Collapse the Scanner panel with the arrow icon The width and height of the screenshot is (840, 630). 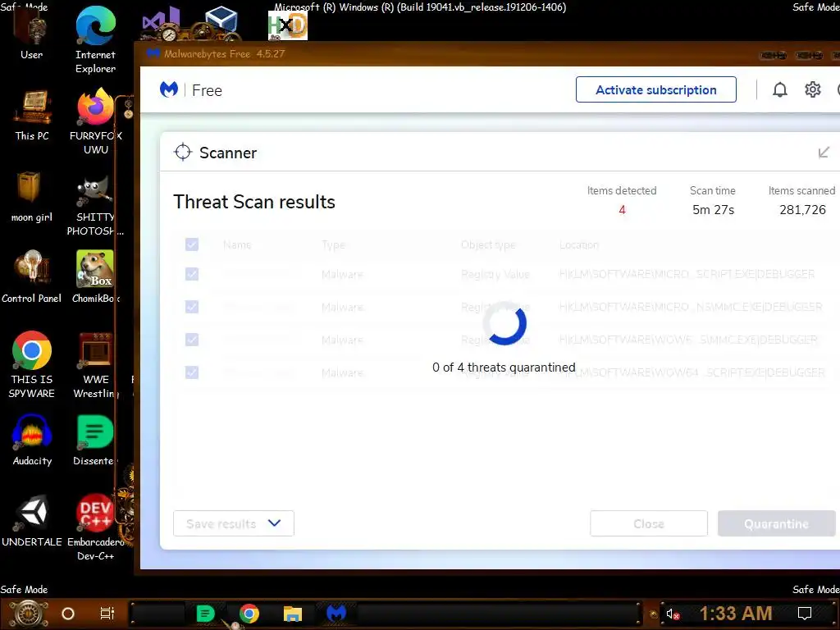click(824, 153)
